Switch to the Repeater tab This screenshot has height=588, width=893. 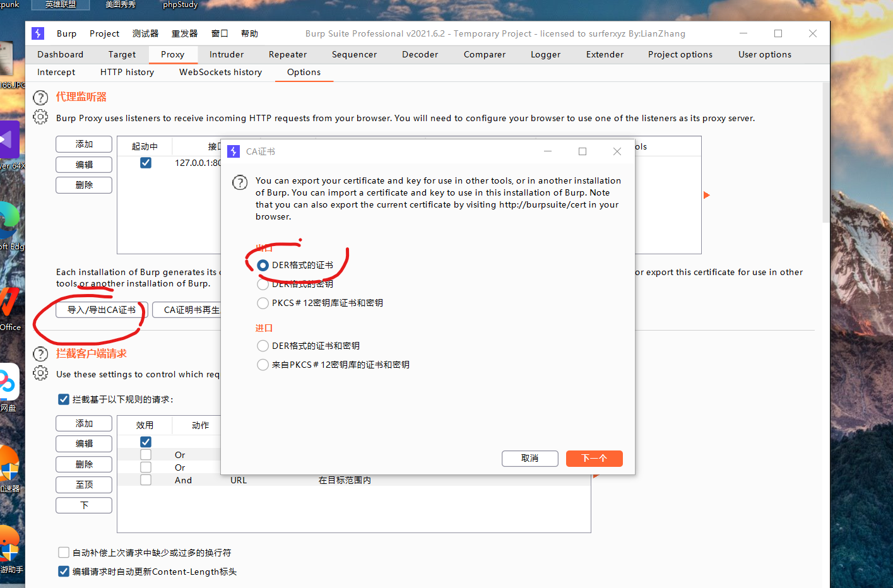pos(288,54)
